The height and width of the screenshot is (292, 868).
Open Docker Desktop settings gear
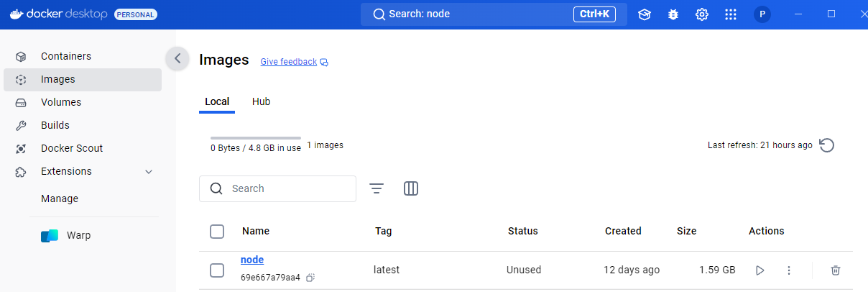tap(702, 14)
